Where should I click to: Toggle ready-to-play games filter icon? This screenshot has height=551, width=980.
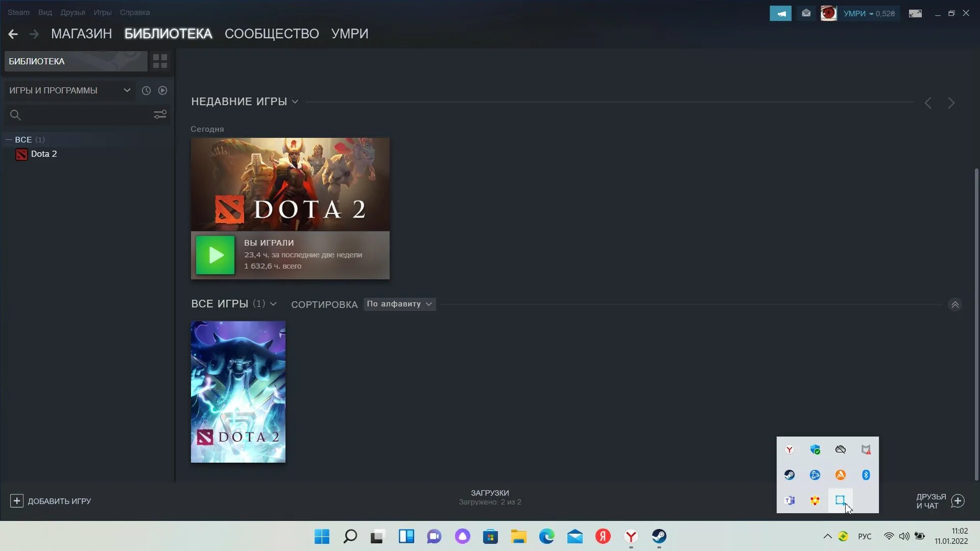162,90
